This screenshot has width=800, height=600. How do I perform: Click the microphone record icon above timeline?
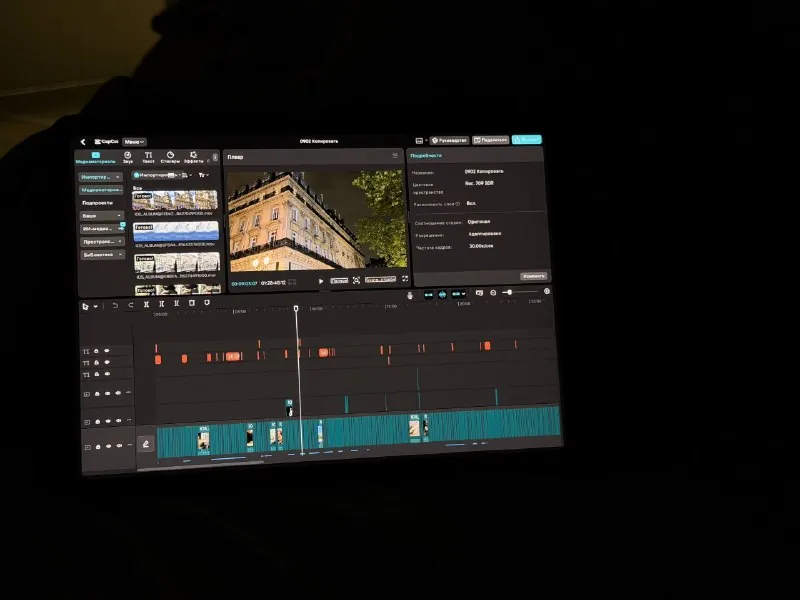coord(410,295)
